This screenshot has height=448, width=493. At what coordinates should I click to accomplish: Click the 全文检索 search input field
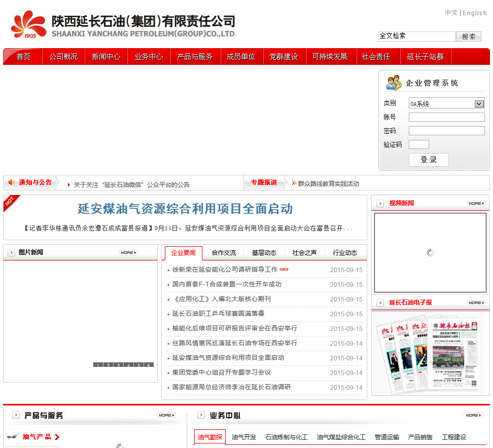tap(417, 36)
